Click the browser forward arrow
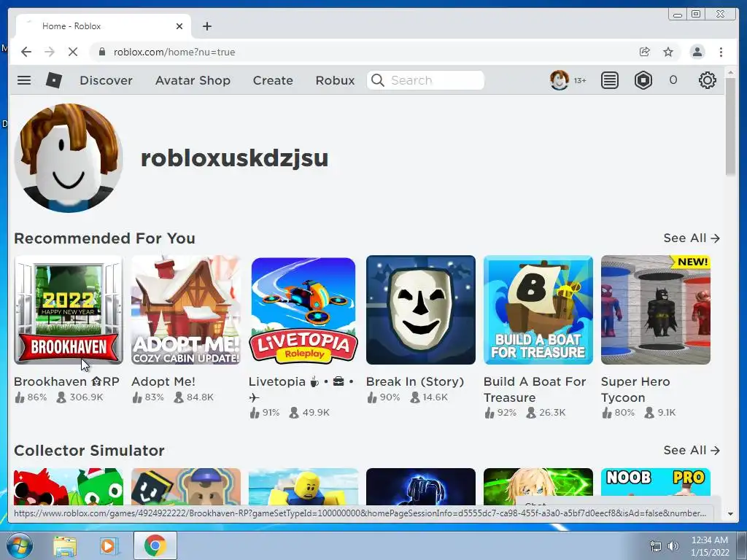The height and width of the screenshot is (560, 747). pyautogui.click(x=50, y=52)
